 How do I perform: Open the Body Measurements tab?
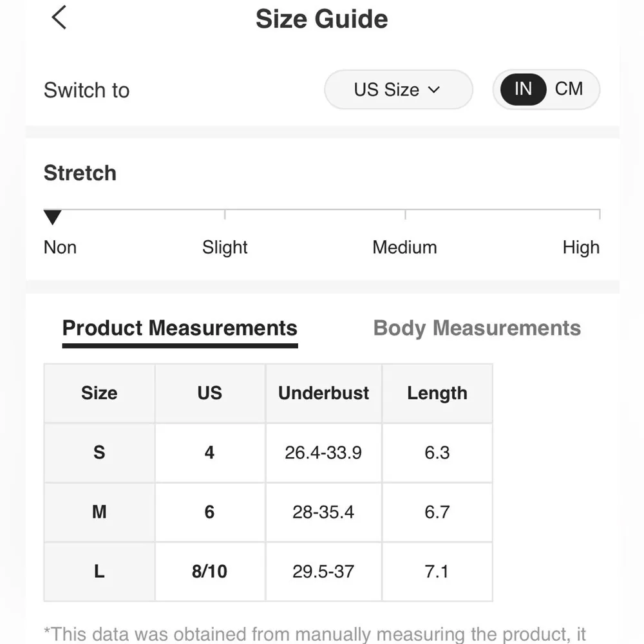(x=477, y=328)
